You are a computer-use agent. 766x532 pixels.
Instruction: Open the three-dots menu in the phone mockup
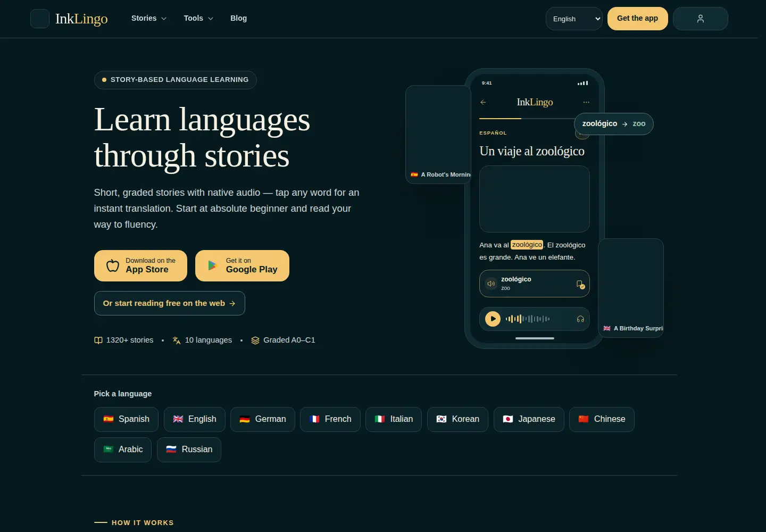pos(586,102)
